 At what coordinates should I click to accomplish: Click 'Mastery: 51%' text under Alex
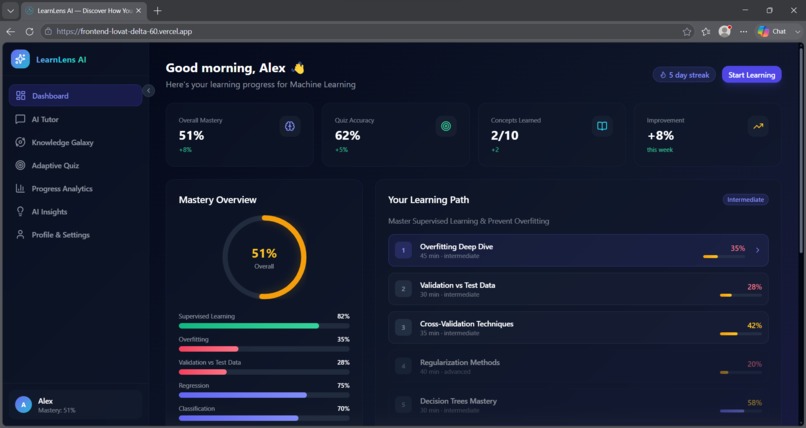(57, 411)
